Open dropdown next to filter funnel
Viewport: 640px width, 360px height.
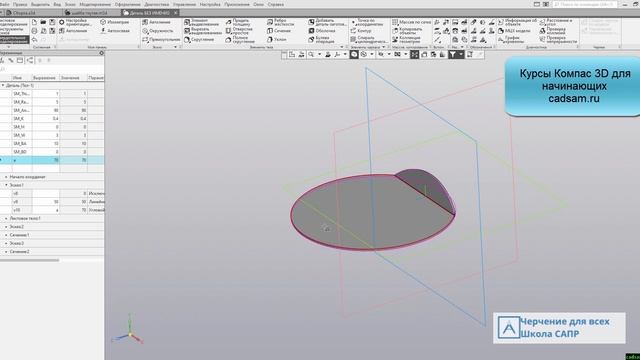[x=461, y=54]
